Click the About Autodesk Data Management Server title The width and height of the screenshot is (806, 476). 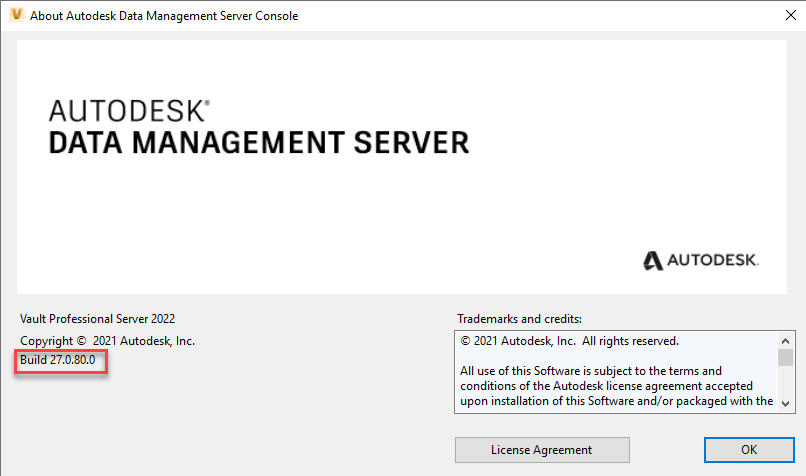coord(164,16)
